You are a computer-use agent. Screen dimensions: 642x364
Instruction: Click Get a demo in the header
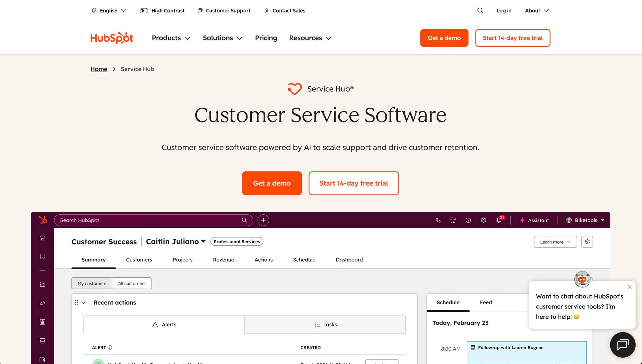[444, 38]
